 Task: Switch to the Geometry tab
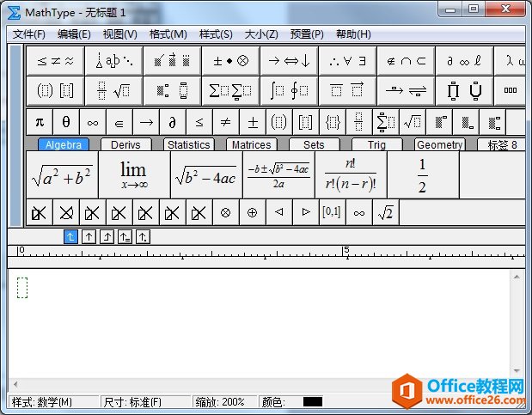point(440,145)
